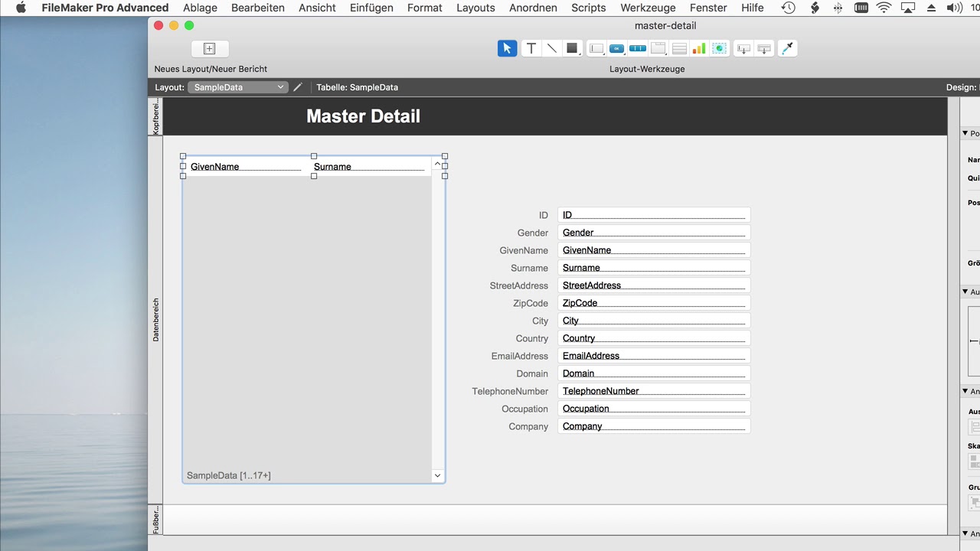Select the ID field box

pos(654,215)
